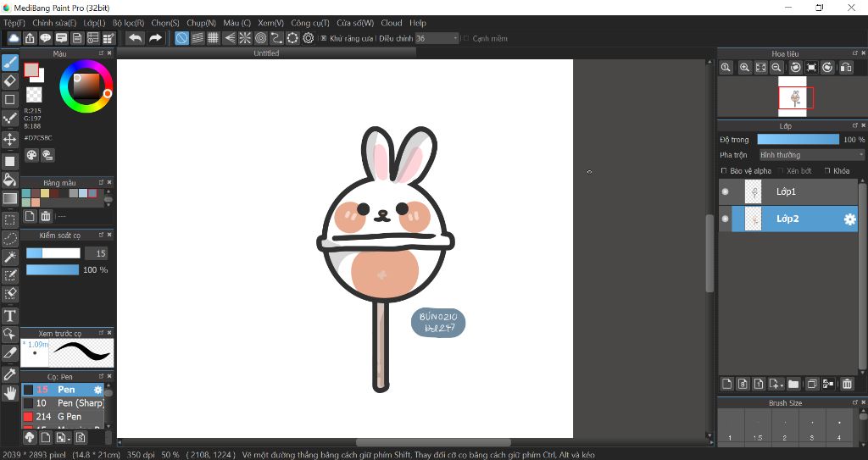The height and width of the screenshot is (460, 868).
Task: Adjust the brush opacity slider
Action: pos(53,269)
